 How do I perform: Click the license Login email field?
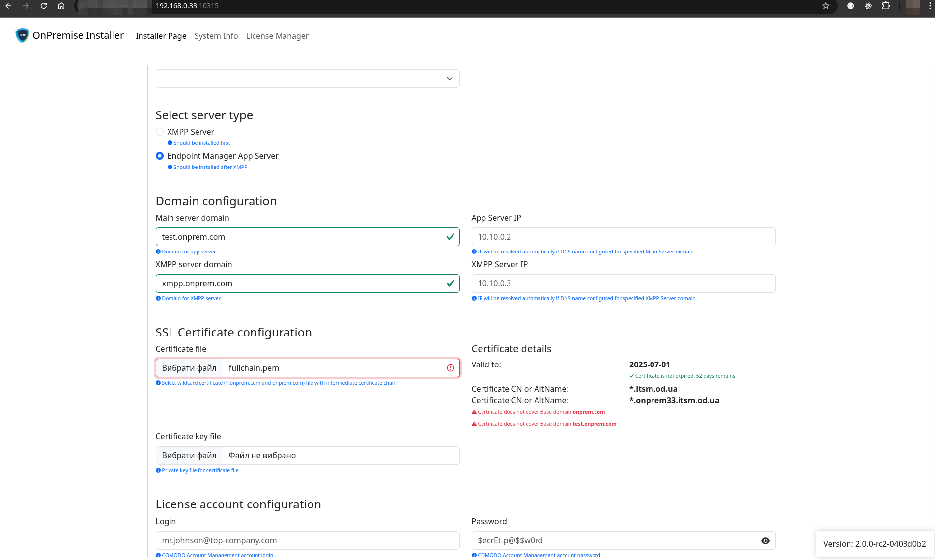(307, 540)
